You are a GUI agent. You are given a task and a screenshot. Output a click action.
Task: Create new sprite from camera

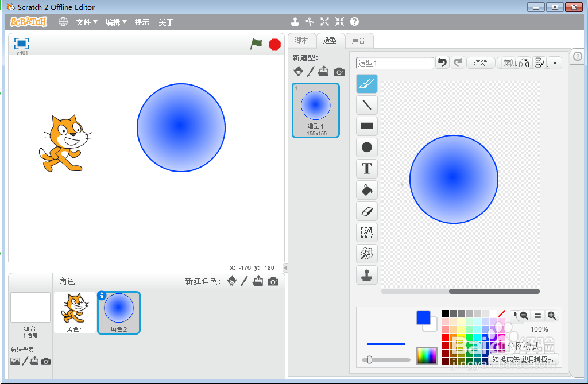[273, 281]
